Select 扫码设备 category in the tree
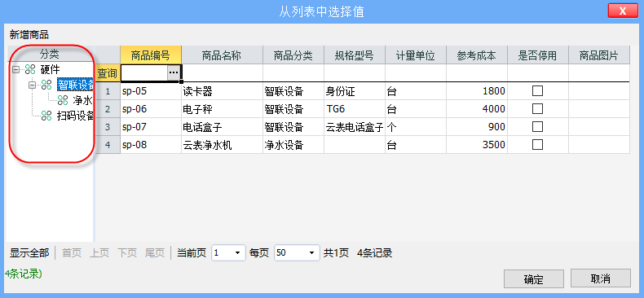Viewport: 644px width, 298px height. 75,116
